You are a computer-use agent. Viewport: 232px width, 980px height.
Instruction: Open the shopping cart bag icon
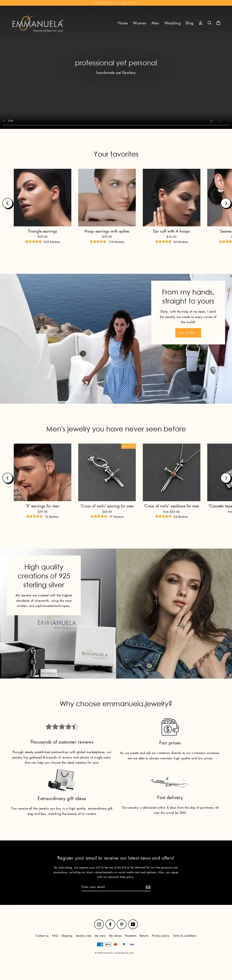tap(218, 23)
